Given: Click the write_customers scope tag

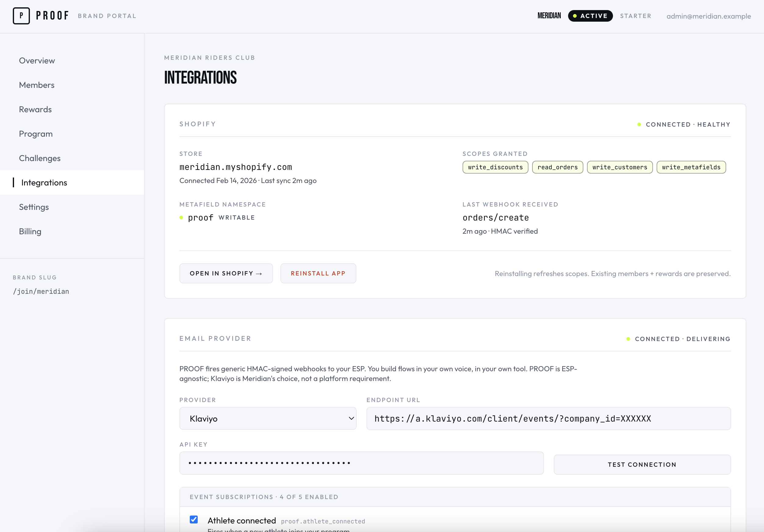Looking at the screenshot, I should [620, 167].
